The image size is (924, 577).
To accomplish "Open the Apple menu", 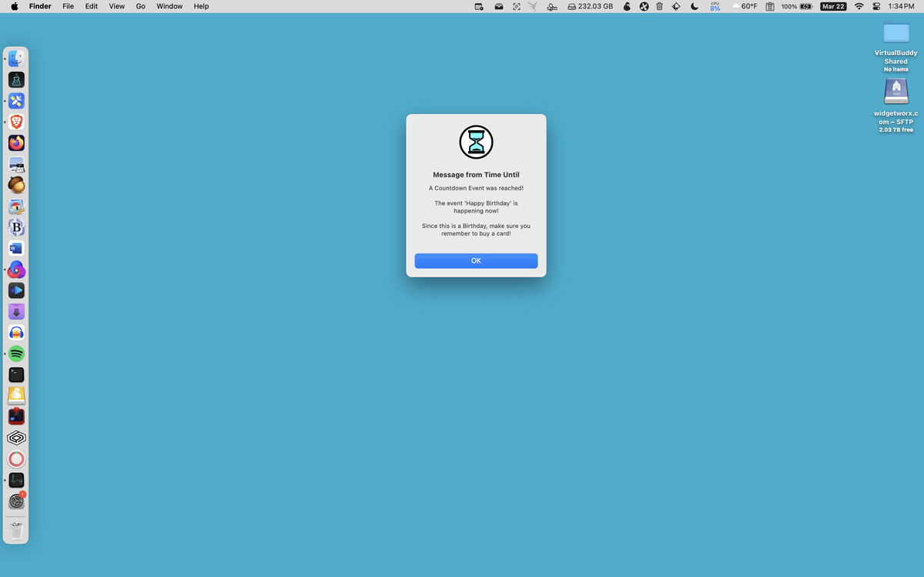I will [14, 6].
